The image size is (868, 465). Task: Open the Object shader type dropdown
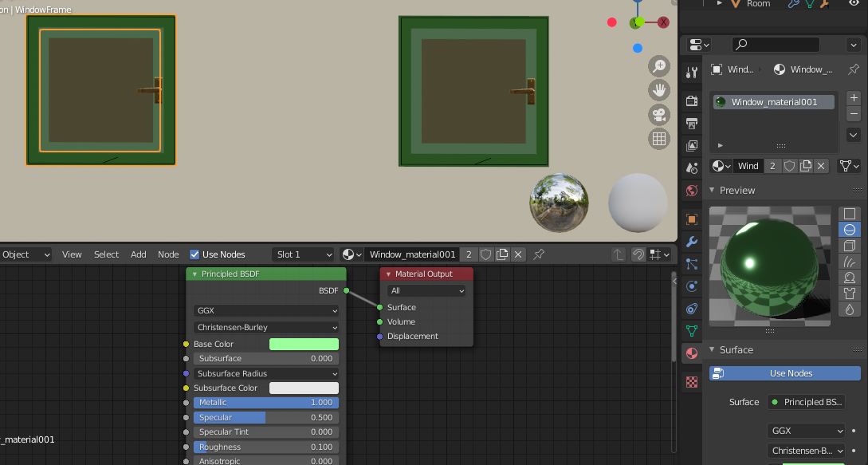pyautogui.click(x=26, y=254)
